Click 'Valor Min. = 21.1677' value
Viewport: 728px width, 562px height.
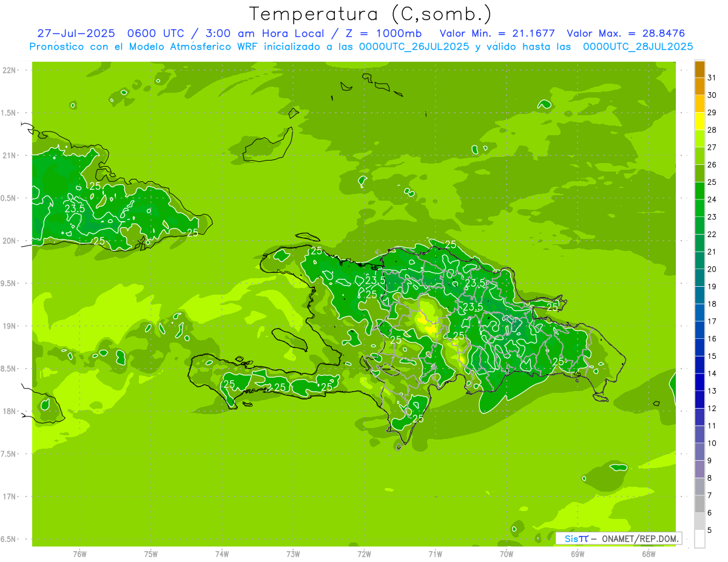click(x=496, y=33)
